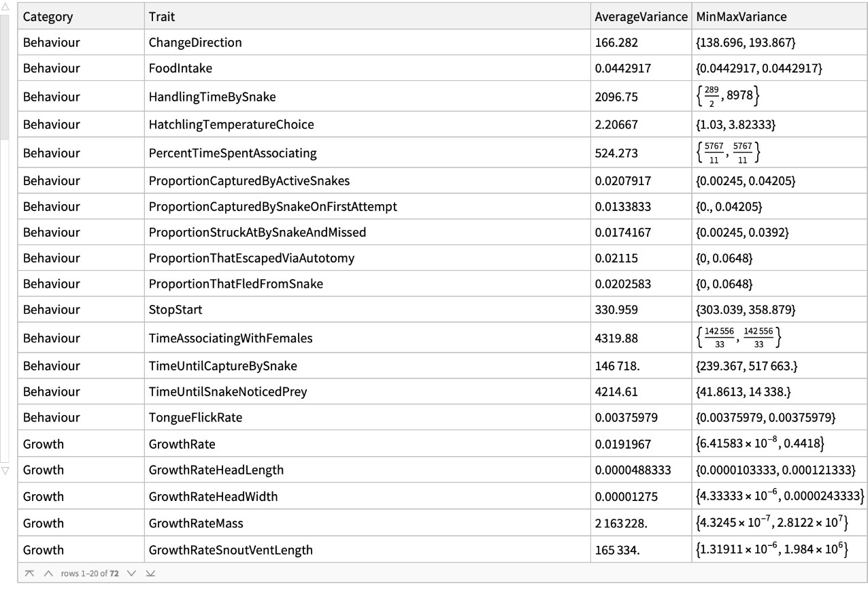
Task: Jump to the first rows using the top arrow
Action: [x=31, y=573]
